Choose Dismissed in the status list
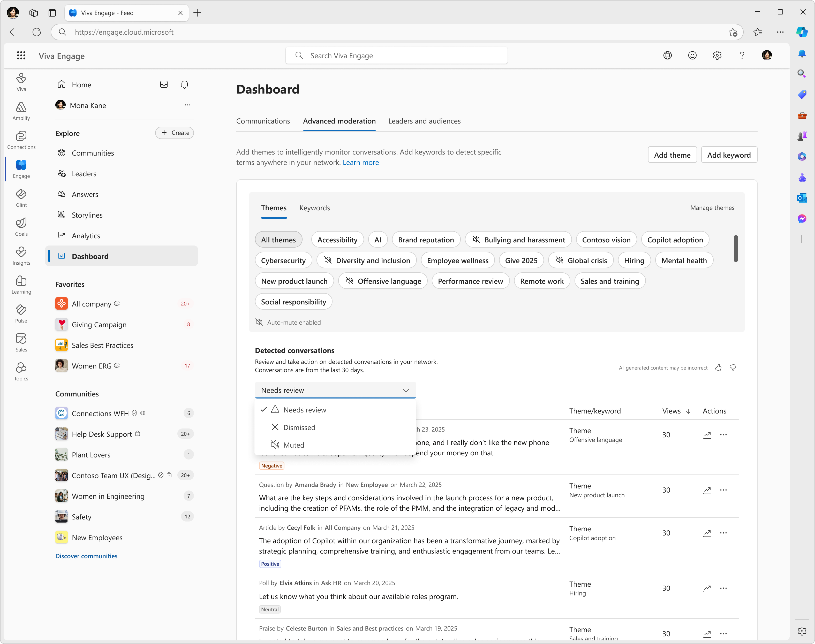The height and width of the screenshot is (644, 815). pyautogui.click(x=335, y=428)
